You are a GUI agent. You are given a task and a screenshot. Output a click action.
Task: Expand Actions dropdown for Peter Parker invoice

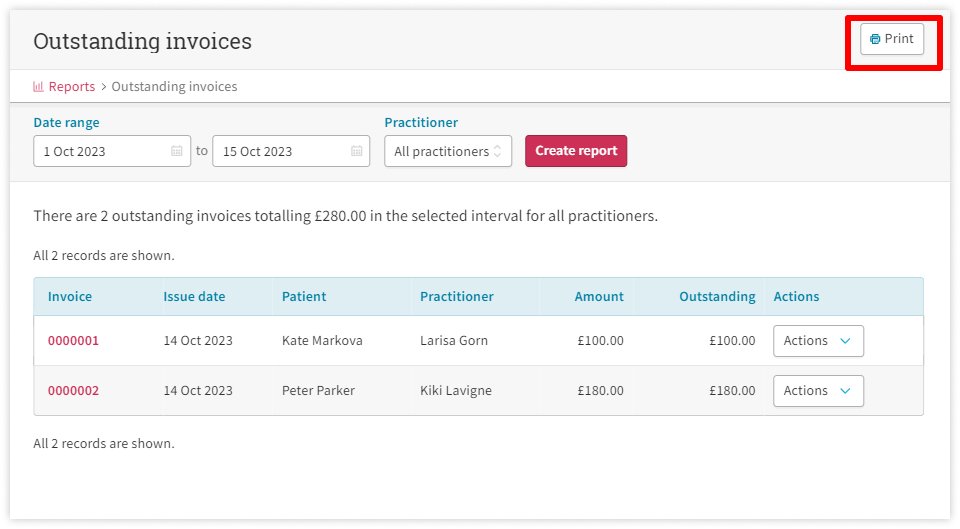coord(818,391)
